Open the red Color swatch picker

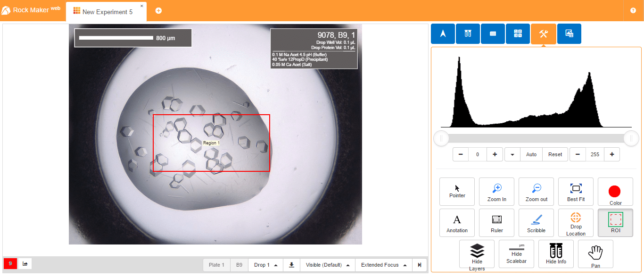[615, 192]
